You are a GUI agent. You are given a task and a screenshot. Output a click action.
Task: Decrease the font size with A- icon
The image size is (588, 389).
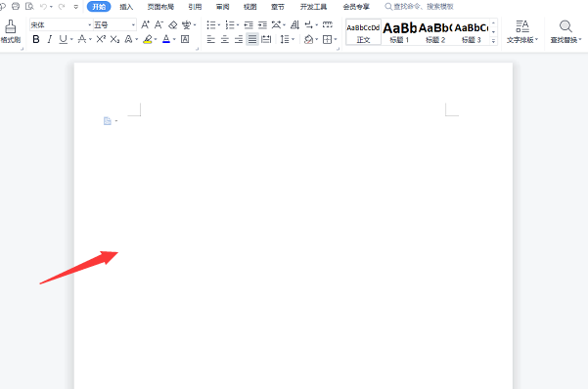coord(159,25)
